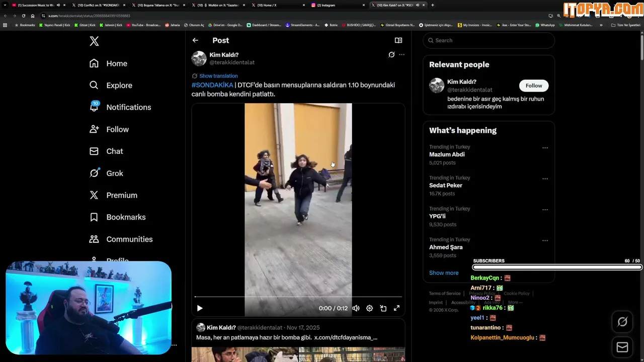Open the post's three-dot More menu
This screenshot has width=644, height=362.
[x=401, y=54]
